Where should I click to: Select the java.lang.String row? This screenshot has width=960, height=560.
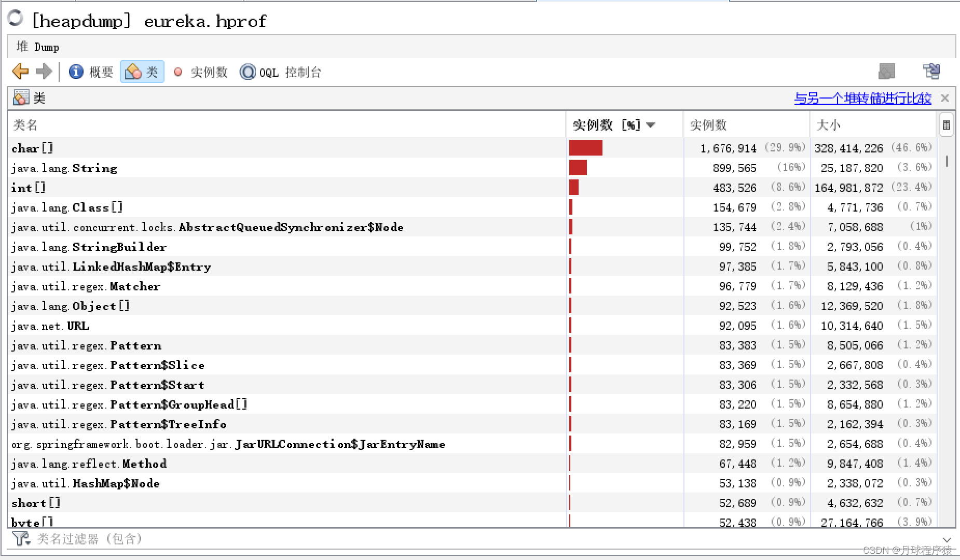click(472, 167)
